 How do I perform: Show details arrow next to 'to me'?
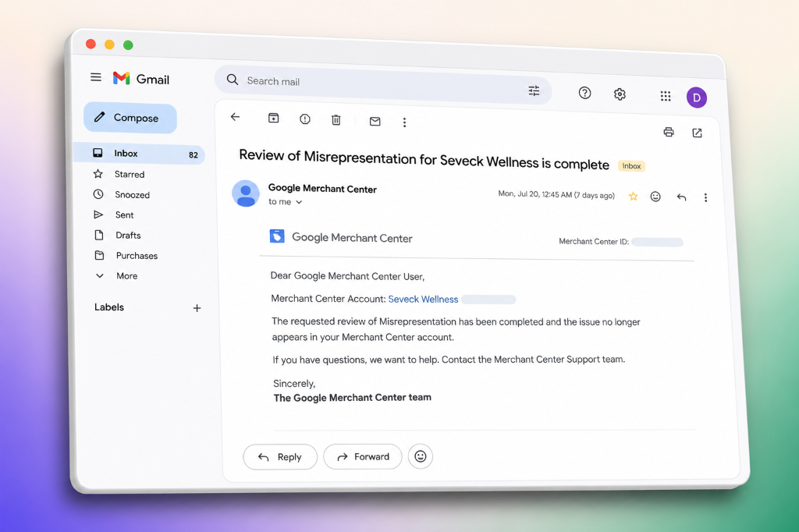[x=299, y=202]
